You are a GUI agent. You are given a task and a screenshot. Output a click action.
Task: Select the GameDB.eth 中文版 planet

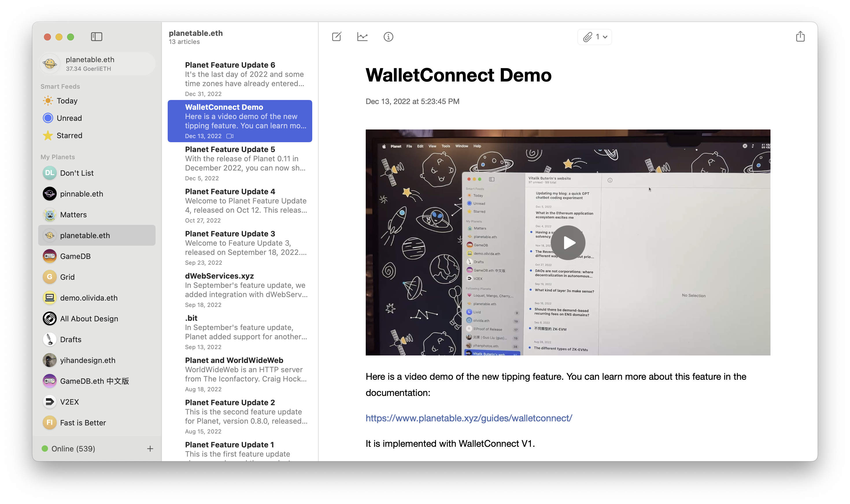point(97,381)
